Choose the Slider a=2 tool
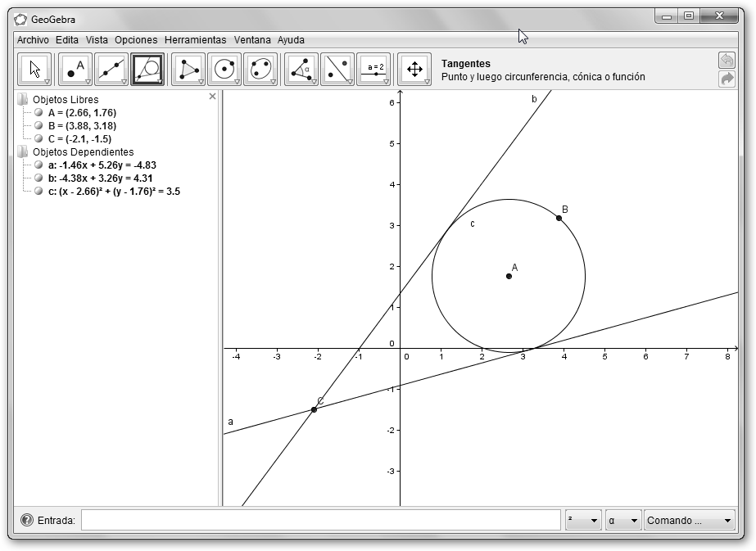The image size is (756, 551). [373, 70]
